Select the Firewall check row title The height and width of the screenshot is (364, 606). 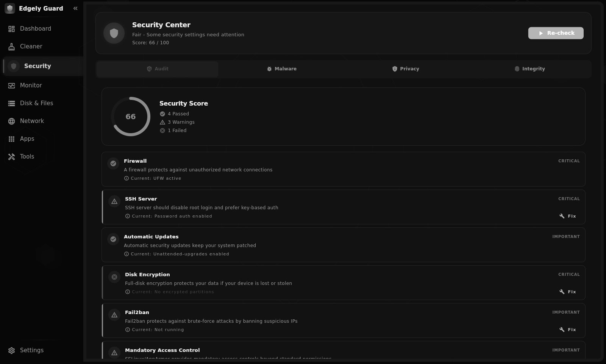[135, 161]
